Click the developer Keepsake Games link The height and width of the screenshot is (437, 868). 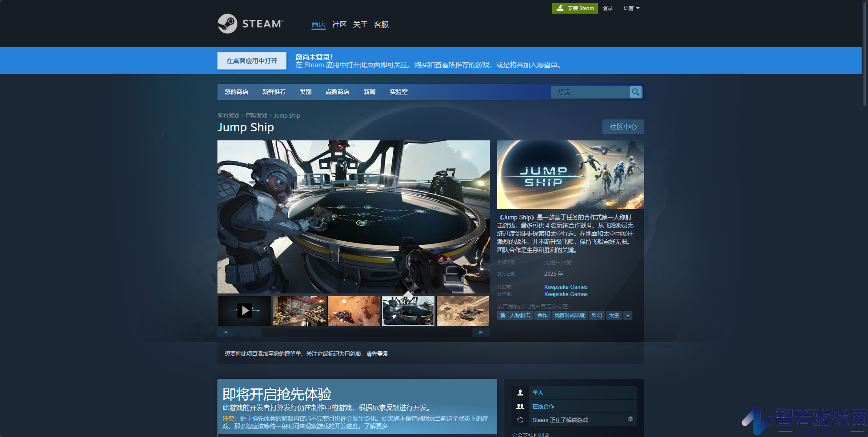(x=566, y=287)
